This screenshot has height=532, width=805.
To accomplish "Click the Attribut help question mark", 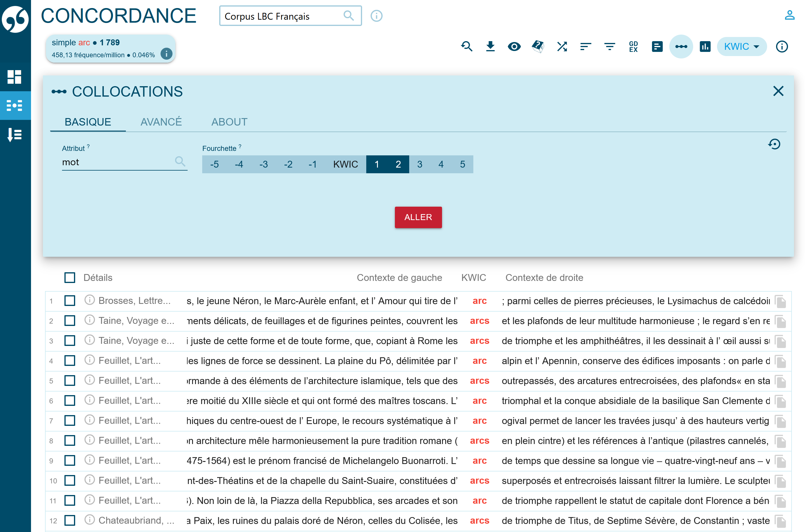I will click(x=88, y=147).
